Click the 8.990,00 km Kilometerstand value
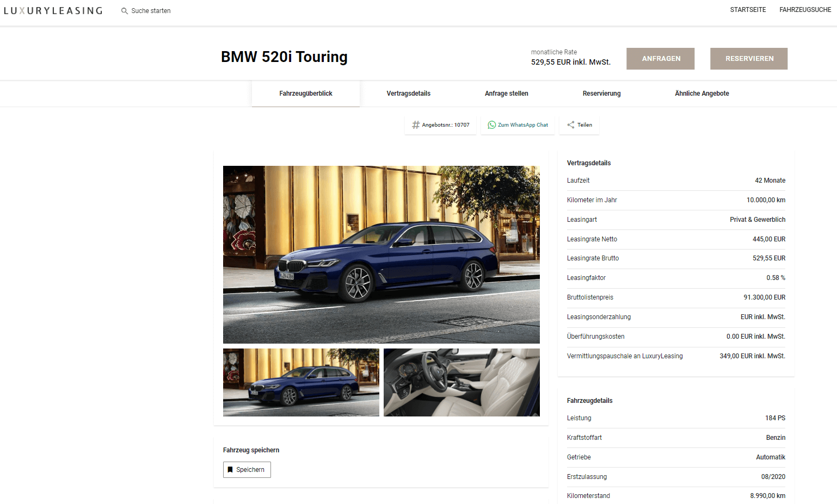837x504 pixels. [x=768, y=496]
